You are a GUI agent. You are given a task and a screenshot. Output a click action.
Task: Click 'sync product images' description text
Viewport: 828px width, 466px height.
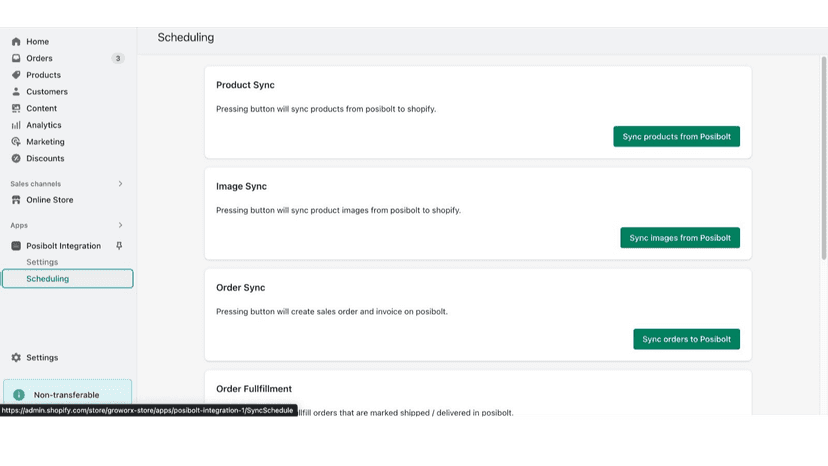pos(338,210)
